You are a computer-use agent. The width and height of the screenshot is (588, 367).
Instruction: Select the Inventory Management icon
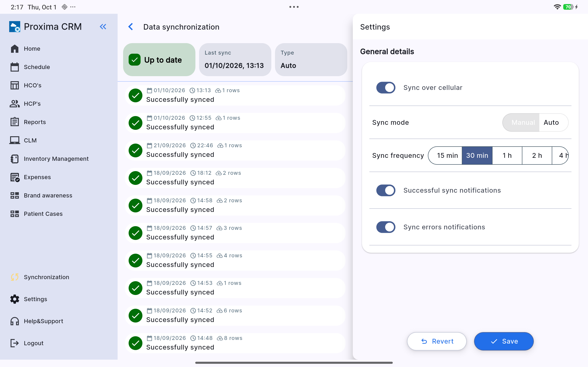14,159
